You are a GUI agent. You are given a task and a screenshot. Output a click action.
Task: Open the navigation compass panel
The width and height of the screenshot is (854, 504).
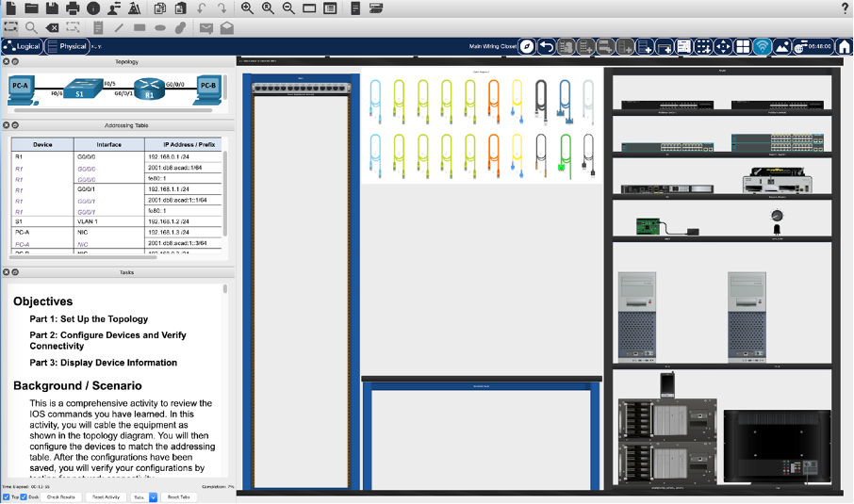coord(527,47)
